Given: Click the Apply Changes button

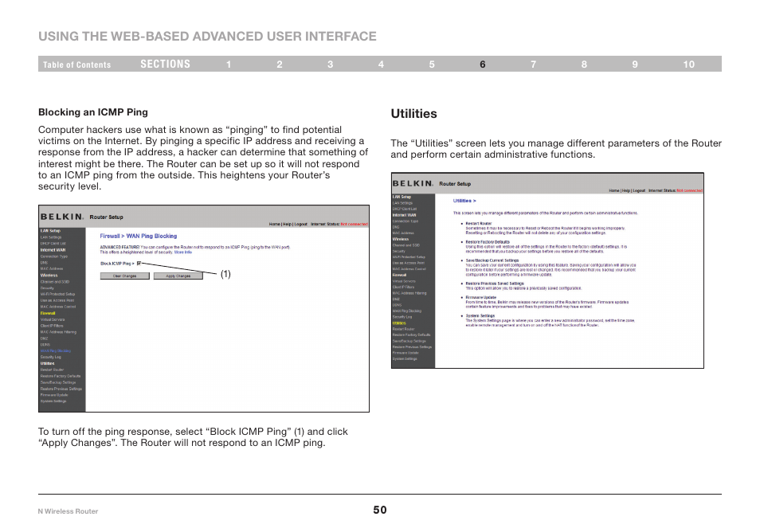Looking at the screenshot, I should 178,276.
